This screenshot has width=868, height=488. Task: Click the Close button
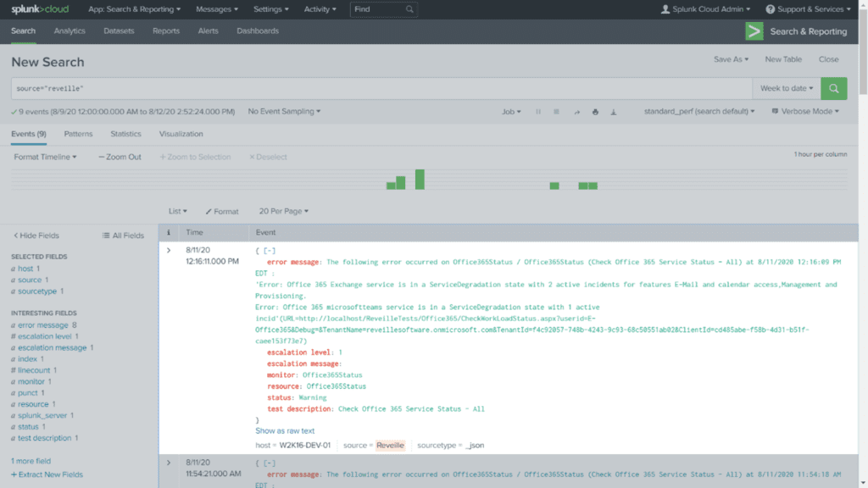point(829,59)
